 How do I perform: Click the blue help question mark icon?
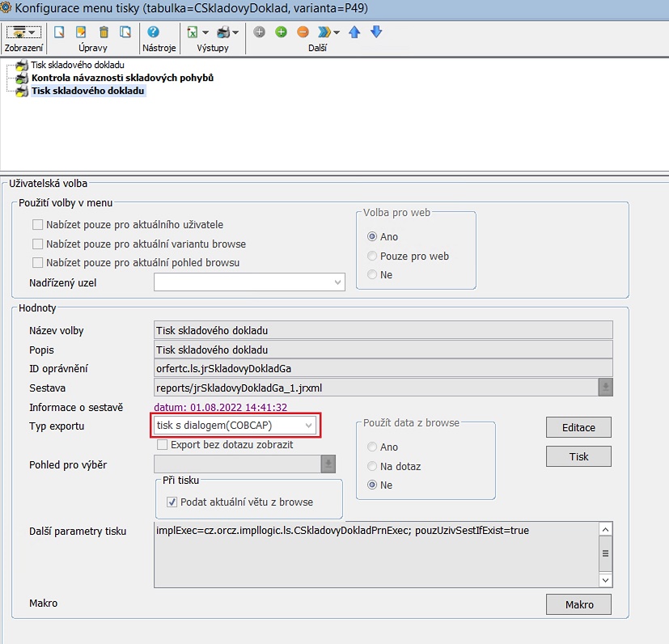tap(153, 32)
